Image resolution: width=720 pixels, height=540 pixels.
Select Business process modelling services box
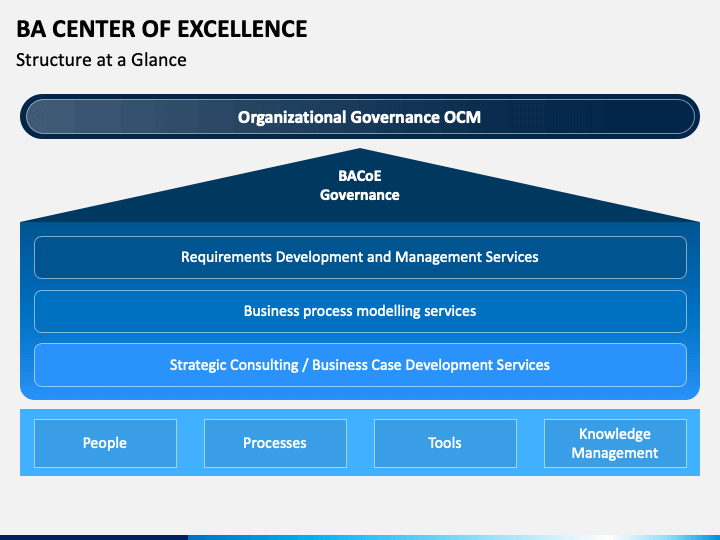[360, 311]
